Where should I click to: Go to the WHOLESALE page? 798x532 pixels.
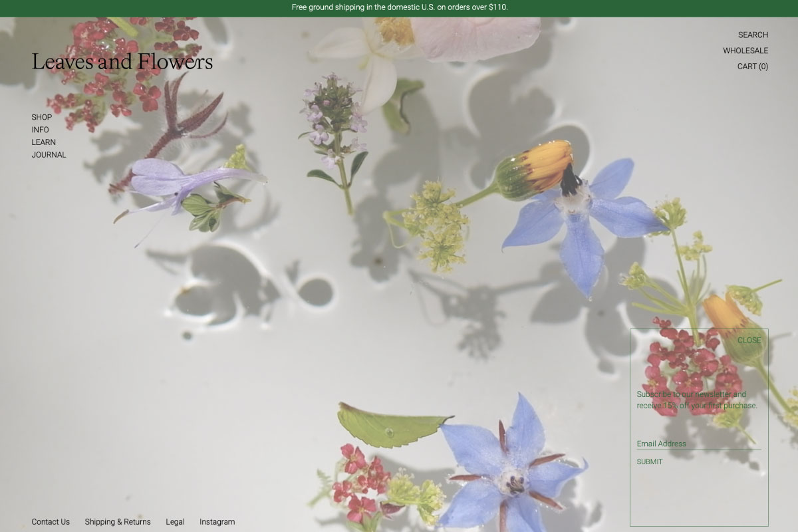pos(745,51)
